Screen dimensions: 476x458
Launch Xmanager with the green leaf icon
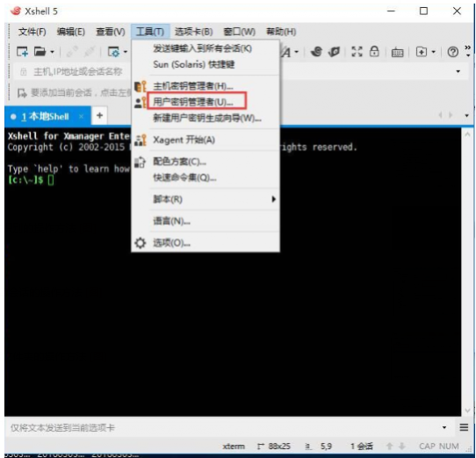(x=334, y=52)
